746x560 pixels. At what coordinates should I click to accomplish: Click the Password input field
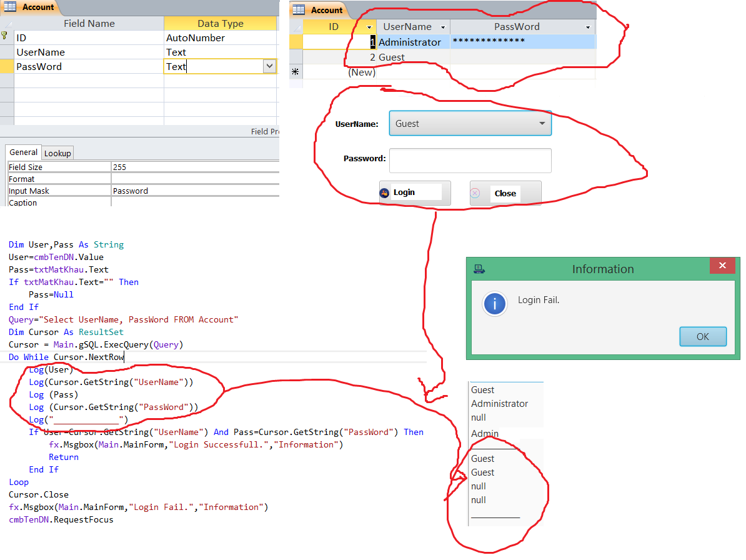pyautogui.click(x=470, y=161)
